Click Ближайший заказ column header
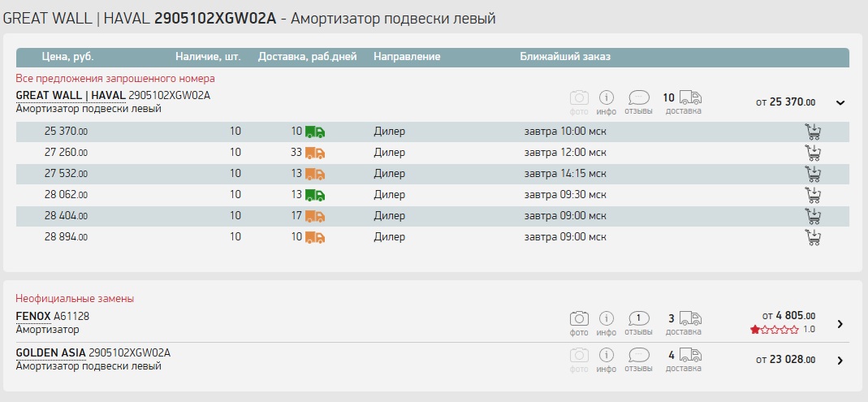Image resolution: width=868 pixels, height=402 pixels. click(x=565, y=57)
